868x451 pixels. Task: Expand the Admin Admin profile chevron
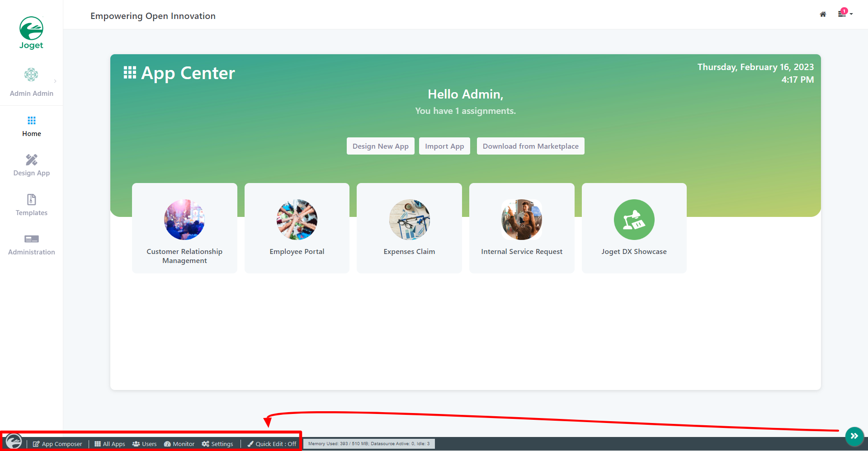[55, 81]
